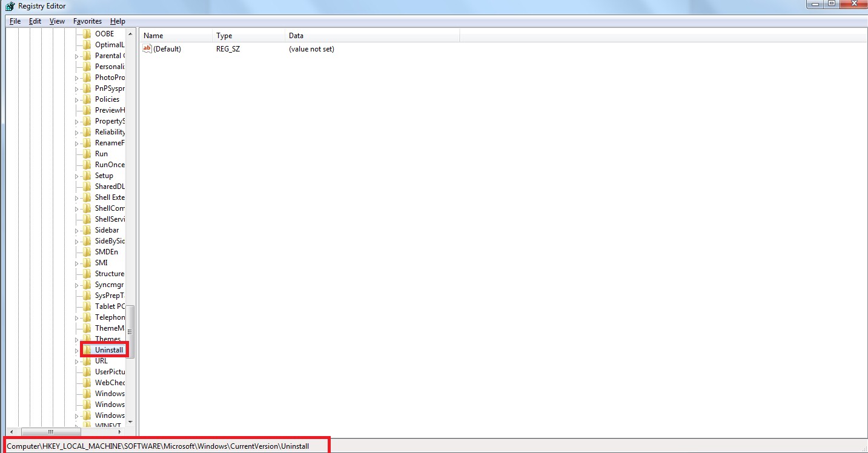Select the ShellServi key folder icon
This screenshot has width=868, height=453.
tap(87, 219)
